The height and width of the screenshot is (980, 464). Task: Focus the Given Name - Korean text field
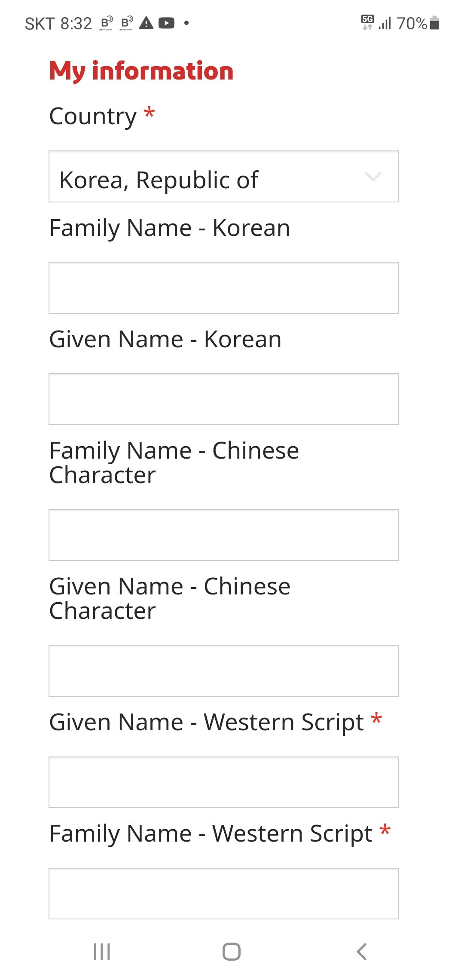223,399
